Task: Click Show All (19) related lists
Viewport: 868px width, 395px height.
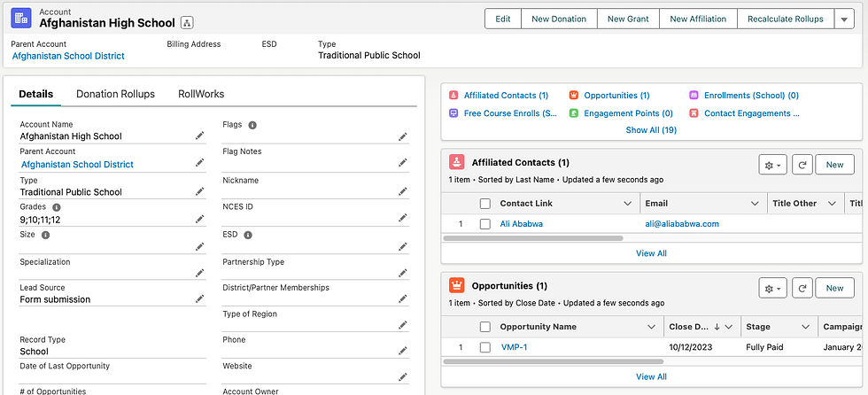Action: tap(651, 130)
